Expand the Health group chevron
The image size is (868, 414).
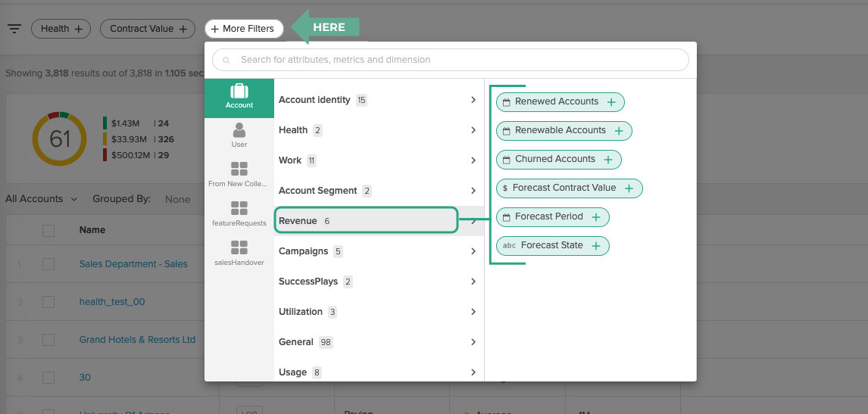(x=473, y=130)
